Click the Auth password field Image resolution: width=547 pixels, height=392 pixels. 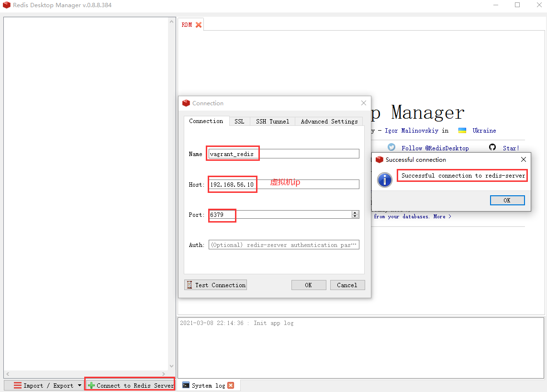(284, 245)
